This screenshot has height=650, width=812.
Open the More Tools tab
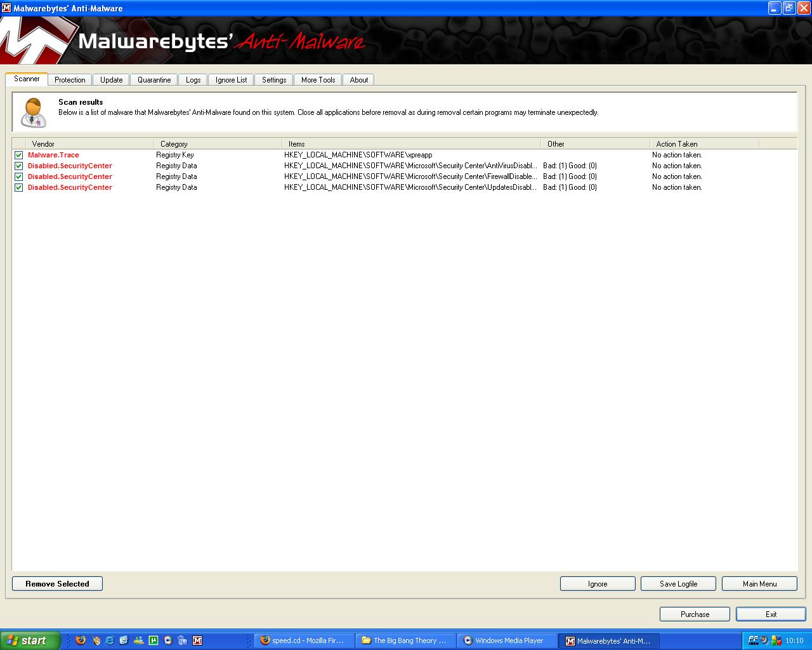(318, 80)
